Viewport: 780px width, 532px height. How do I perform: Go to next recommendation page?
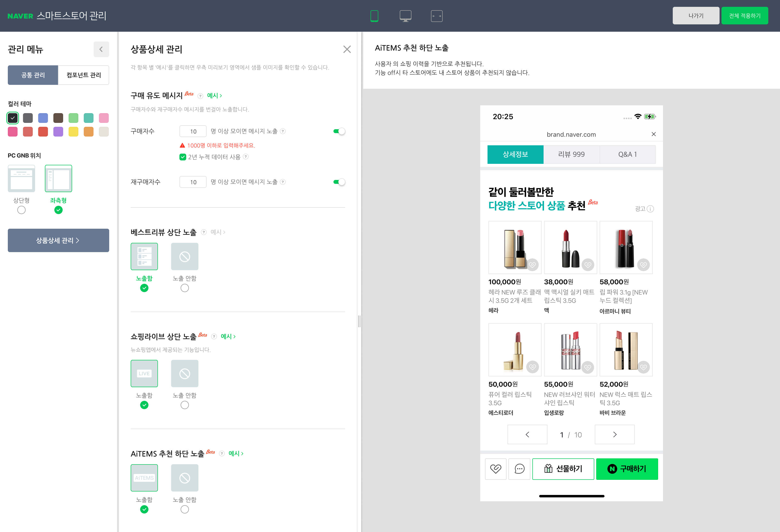coord(614,435)
